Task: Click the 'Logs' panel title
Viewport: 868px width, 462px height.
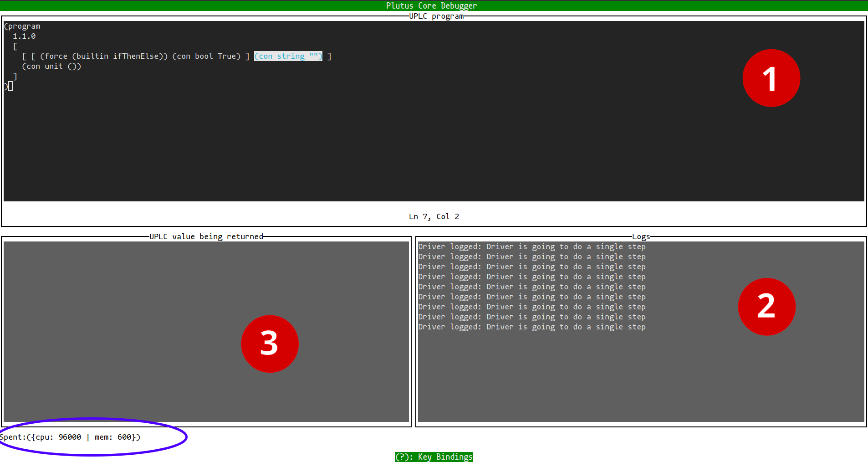Action: (x=641, y=236)
